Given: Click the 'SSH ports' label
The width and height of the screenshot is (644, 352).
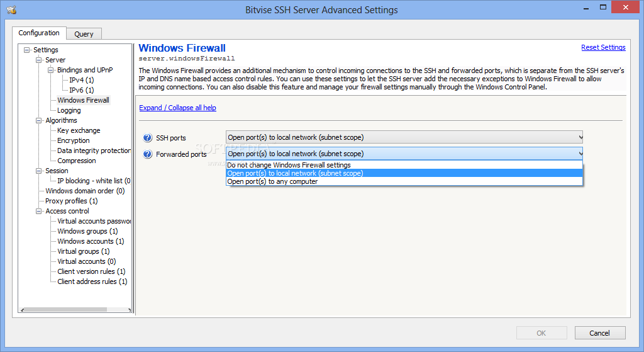Looking at the screenshot, I should 171,138.
